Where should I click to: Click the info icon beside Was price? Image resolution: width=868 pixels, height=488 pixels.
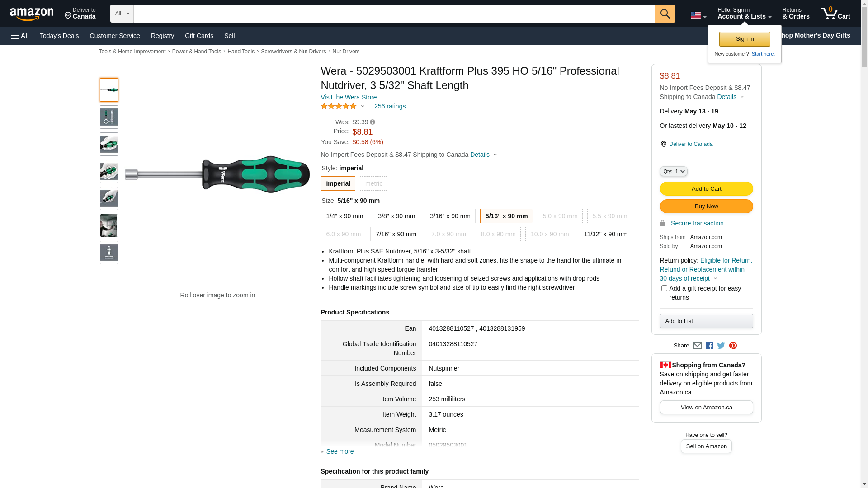373,122
